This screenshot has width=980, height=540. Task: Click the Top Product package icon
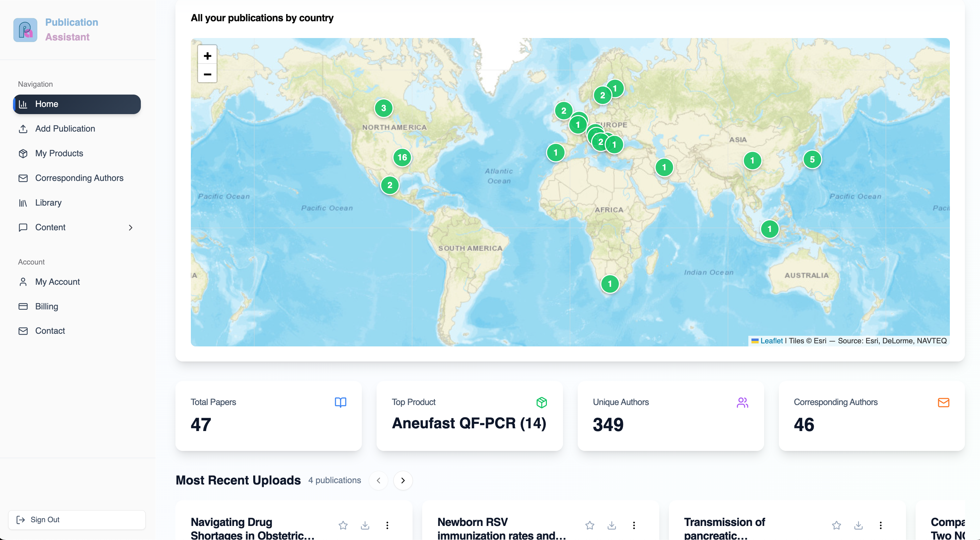pyautogui.click(x=541, y=402)
